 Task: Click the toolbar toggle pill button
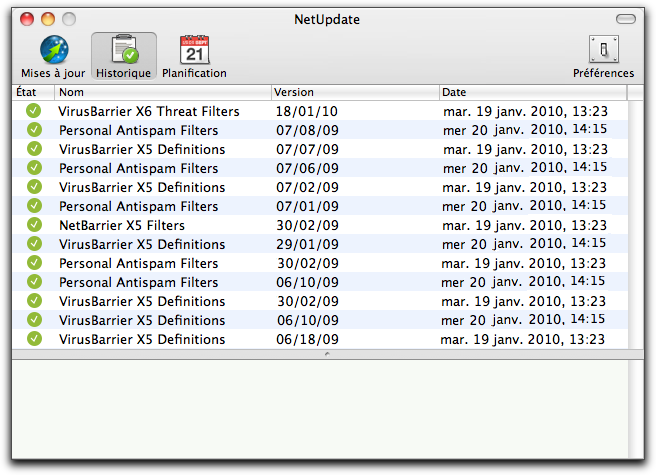pyautogui.click(x=625, y=19)
